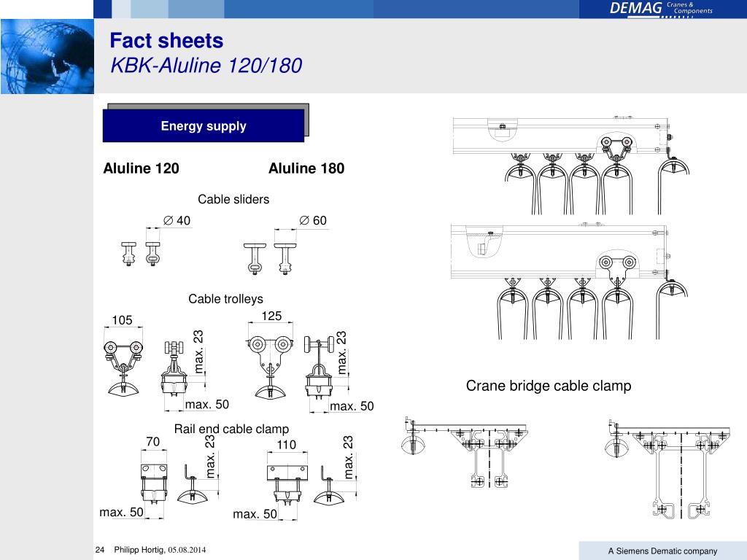Viewport: 747px width, 560px height.
Task: Select the 'KBK-Aluline 120/180' subtitle
Action: coord(206,66)
